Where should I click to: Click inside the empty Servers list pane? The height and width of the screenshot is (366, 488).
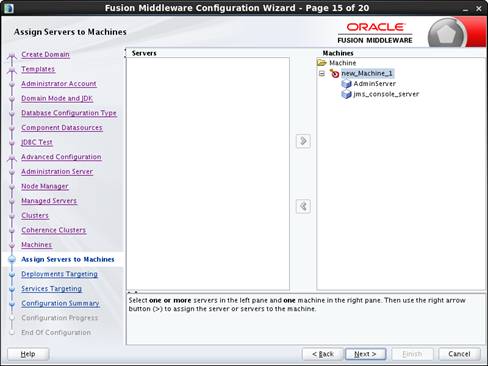[208, 173]
